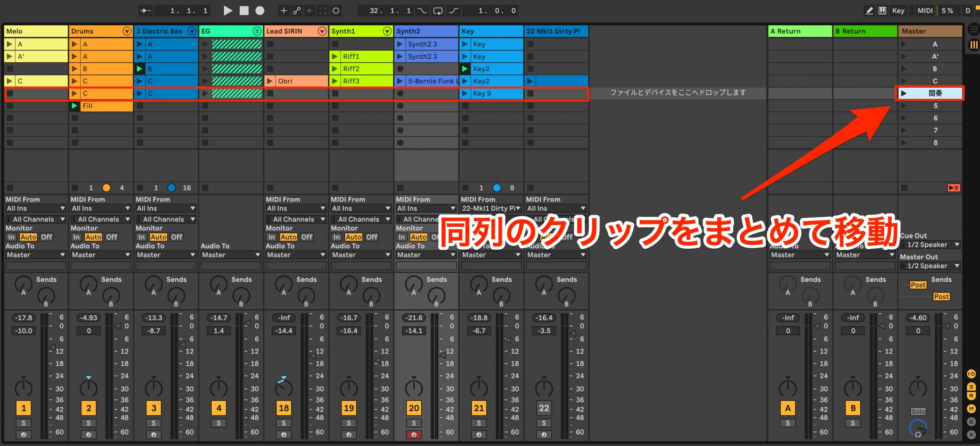Enable MIDI Arrangement Overdub plus button
The width and height of the screenshot is (980, 446).
click(283, 11)
